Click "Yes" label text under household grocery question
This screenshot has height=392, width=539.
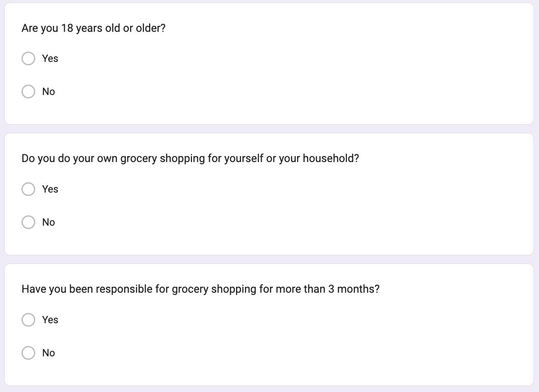50,189
